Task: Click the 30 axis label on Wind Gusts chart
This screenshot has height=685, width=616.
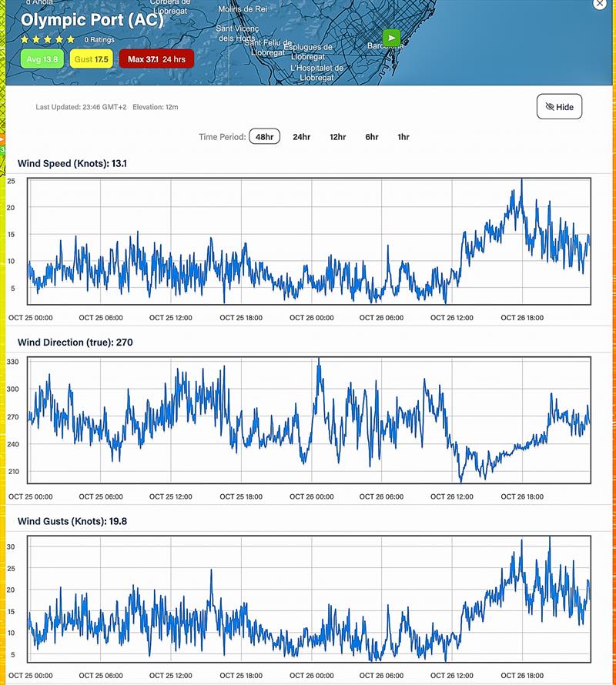Action: pos(11,546)
